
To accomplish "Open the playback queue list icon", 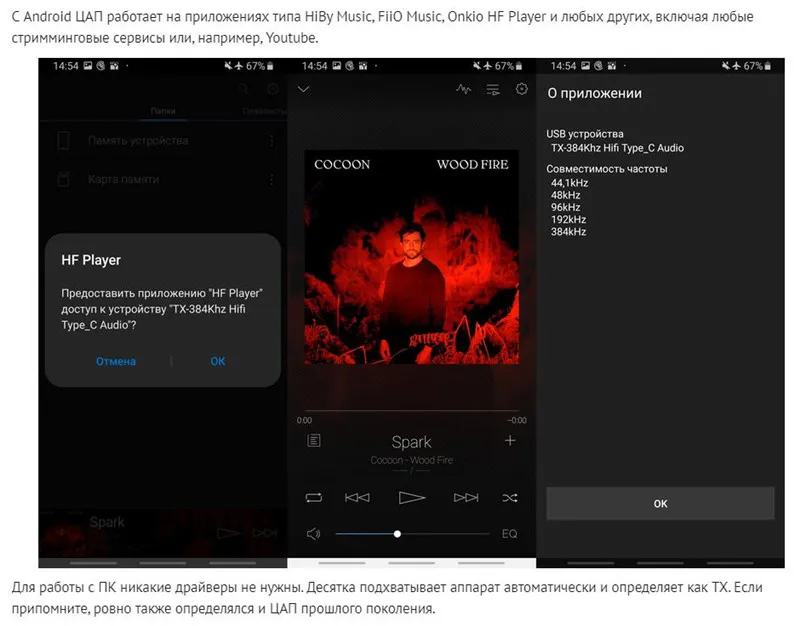I will point(492,90).
